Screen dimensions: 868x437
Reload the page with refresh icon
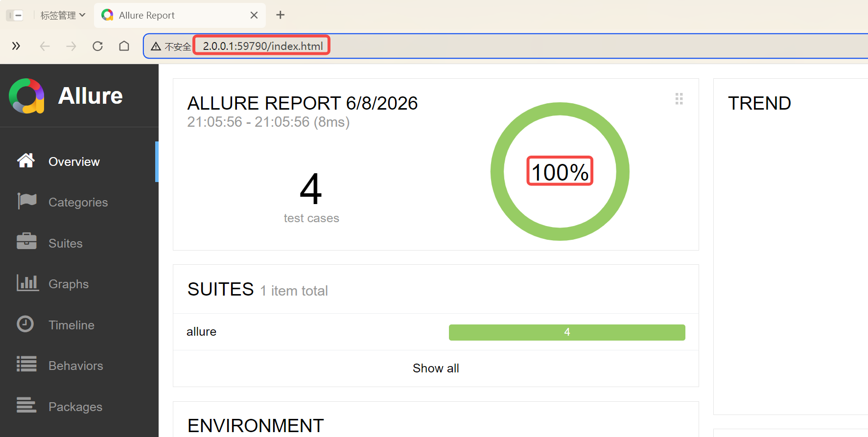(x=97, y=46)
